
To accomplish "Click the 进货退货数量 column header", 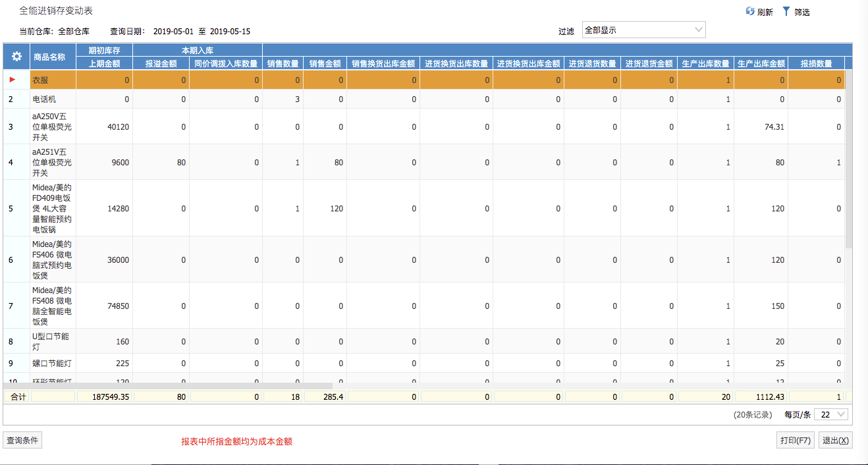I will pyautogui.click(x=593, y=63).
